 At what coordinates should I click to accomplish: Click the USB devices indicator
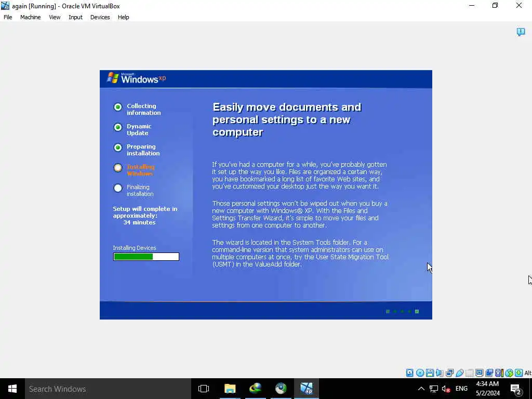(460, 373)
